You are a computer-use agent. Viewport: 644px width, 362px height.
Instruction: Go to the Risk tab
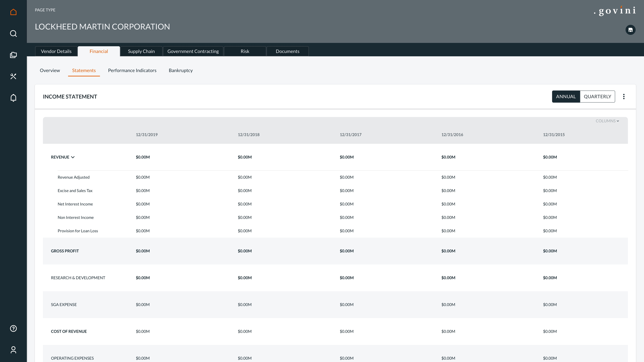[245, 51]
